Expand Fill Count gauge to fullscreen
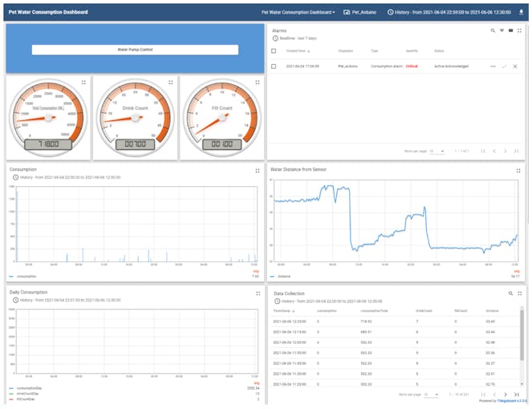This screenshot has width=532, height=409. point(258,82)
